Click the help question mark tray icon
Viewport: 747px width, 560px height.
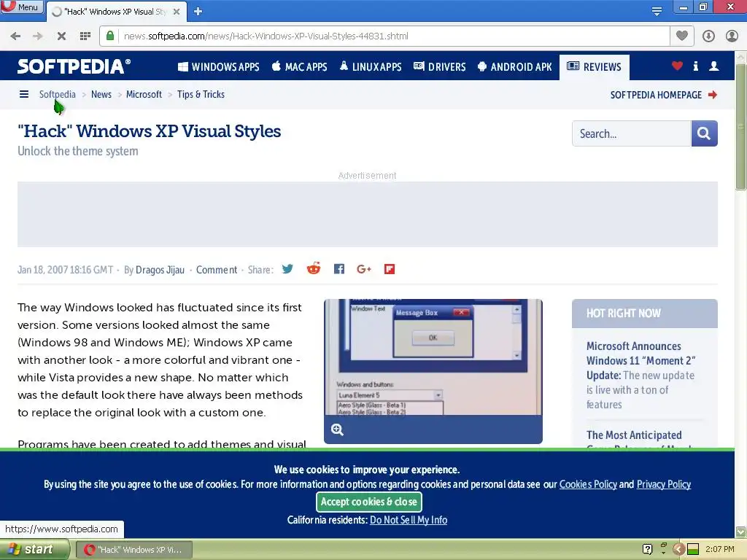(648, 549)
